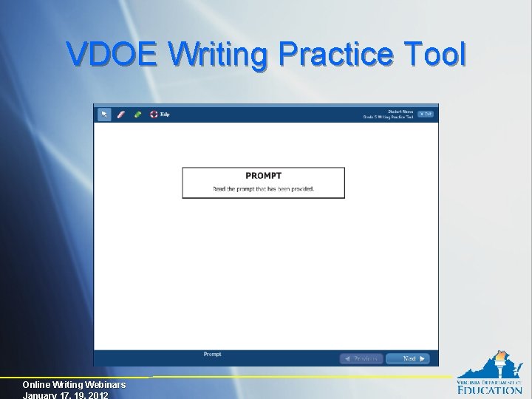Screen dimensions: 532x399
Task: Select the green highlighter tool
Action: pyautogui.click(x=137, y=115)
